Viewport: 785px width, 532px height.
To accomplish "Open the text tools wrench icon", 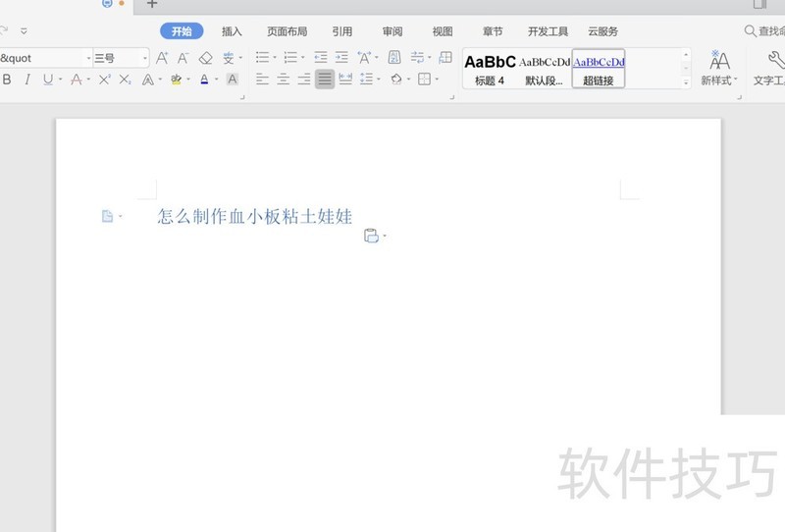I will tap(776, 60).
